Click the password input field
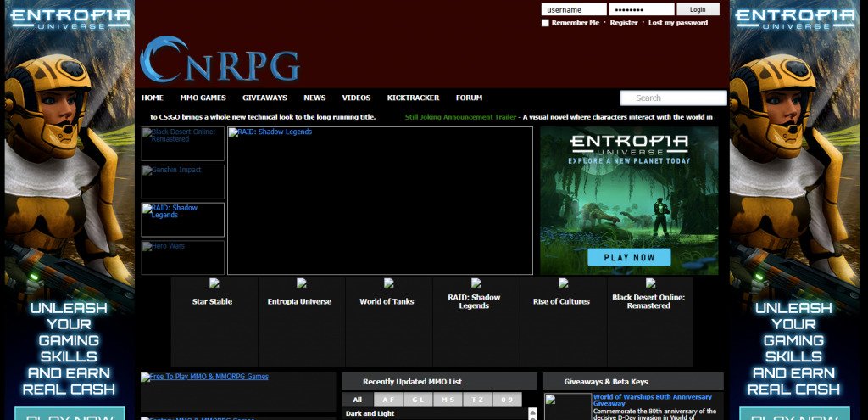Screen dimensions: 868x420 click(642, 9)
